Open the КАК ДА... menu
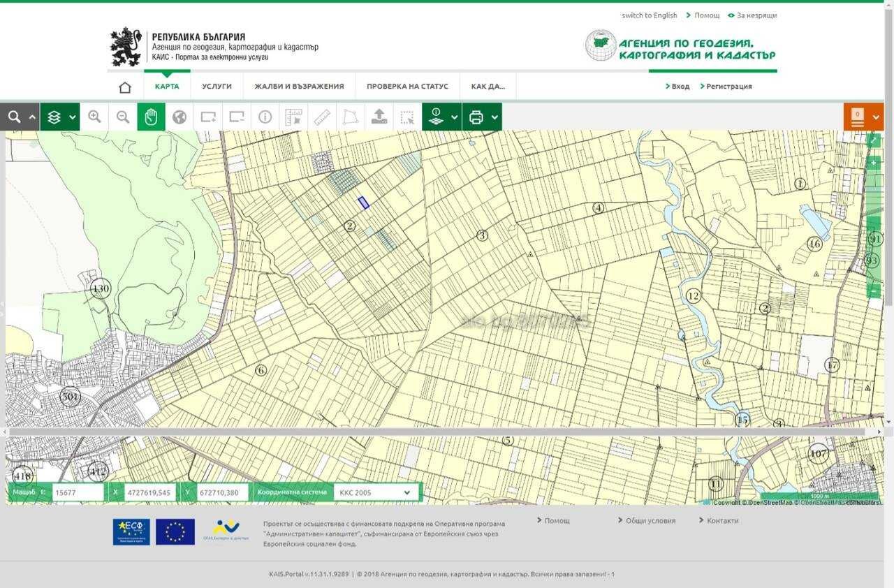 pos(488,87)
